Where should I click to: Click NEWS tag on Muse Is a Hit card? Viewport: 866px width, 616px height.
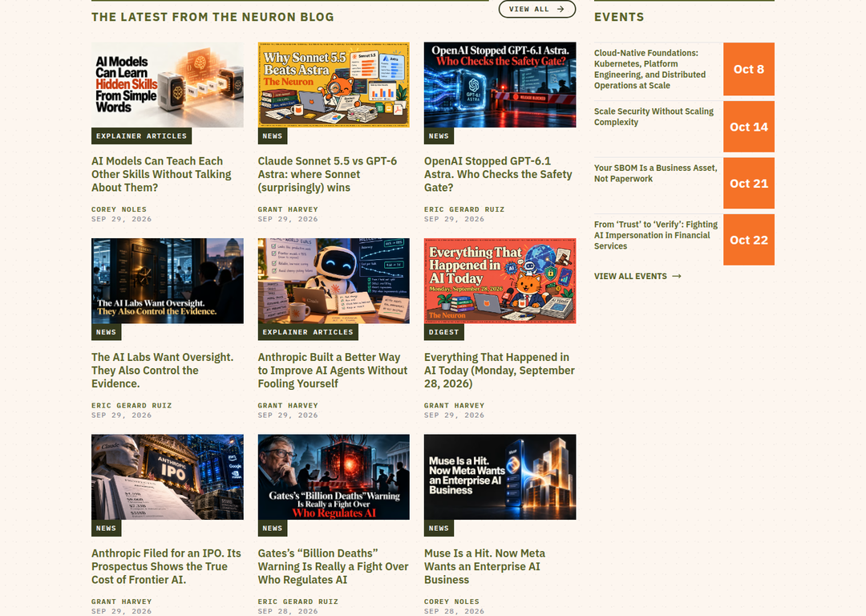(x=439, y=528)
